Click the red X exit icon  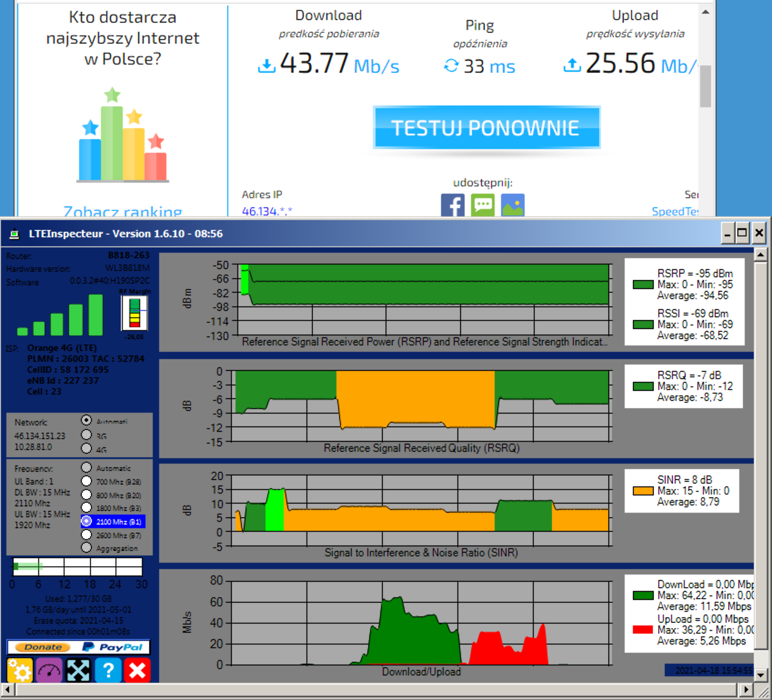click(x=137, y=670)
